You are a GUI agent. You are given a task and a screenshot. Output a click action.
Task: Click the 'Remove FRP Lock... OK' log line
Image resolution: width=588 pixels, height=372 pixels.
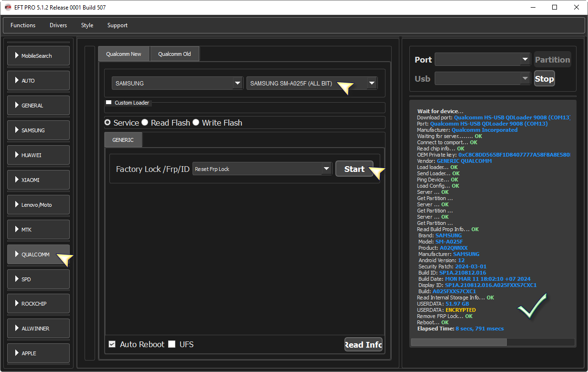(445, 316)
